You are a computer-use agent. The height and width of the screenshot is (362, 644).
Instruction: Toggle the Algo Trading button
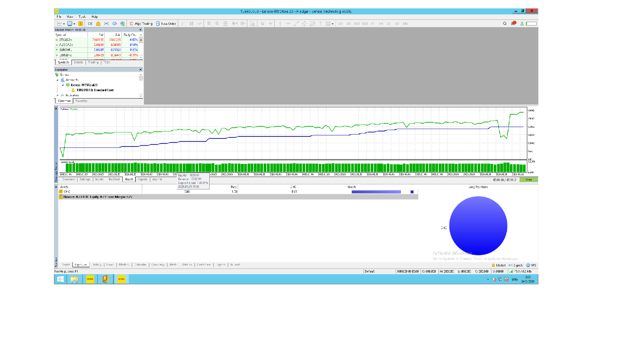[x=141, y=24]
